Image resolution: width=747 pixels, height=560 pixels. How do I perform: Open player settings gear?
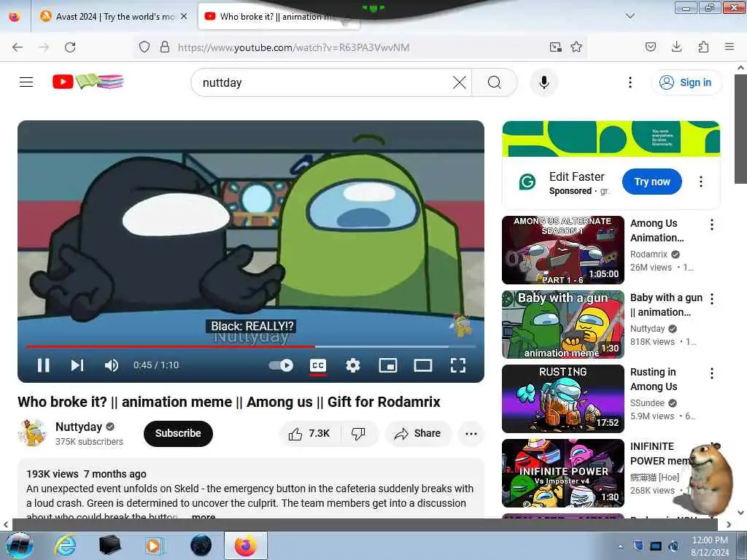352,365
